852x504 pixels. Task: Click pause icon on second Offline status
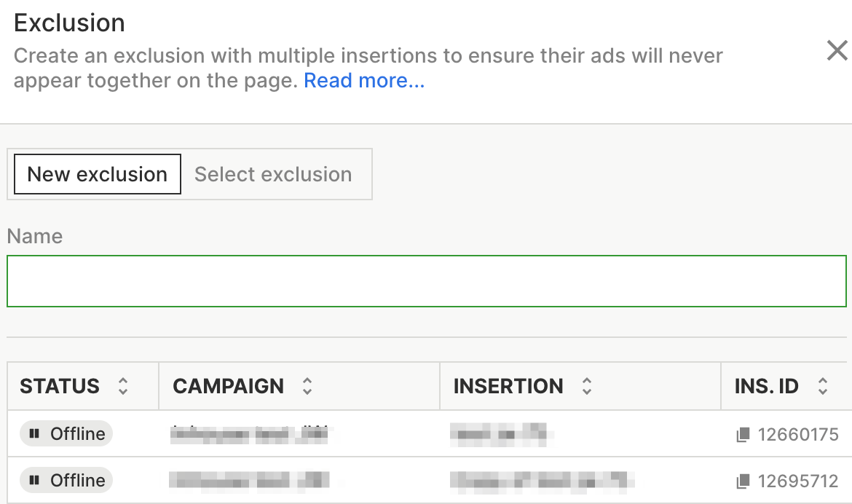33,481
